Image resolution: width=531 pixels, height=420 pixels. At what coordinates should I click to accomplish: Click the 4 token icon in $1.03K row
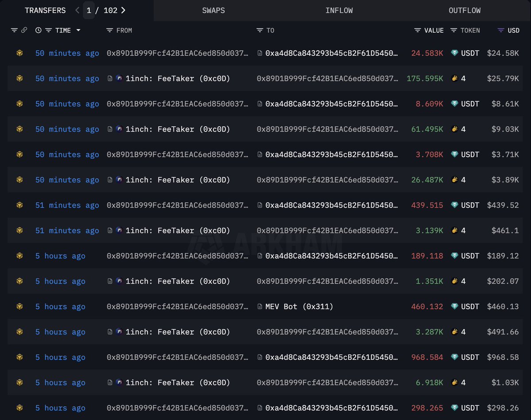coord(454,382)
